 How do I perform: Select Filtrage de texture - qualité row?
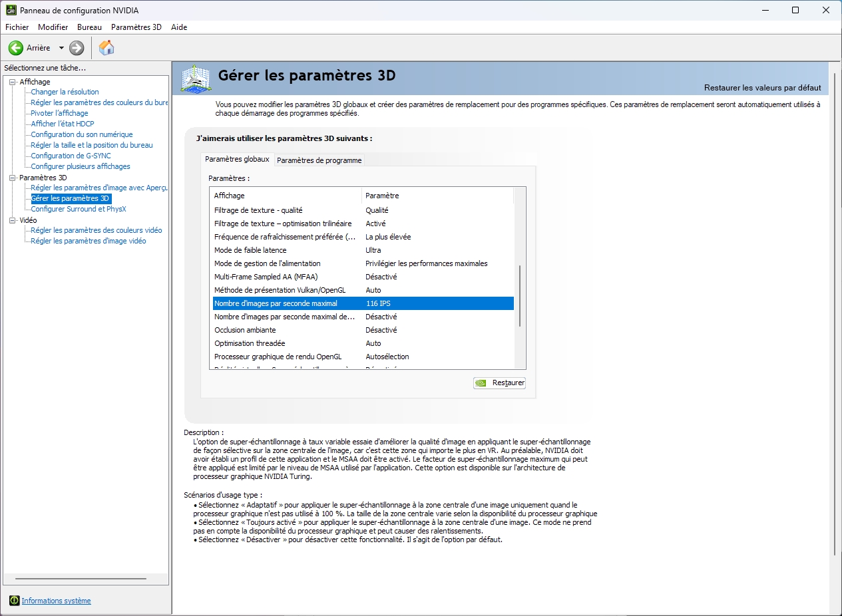[363, 210]
